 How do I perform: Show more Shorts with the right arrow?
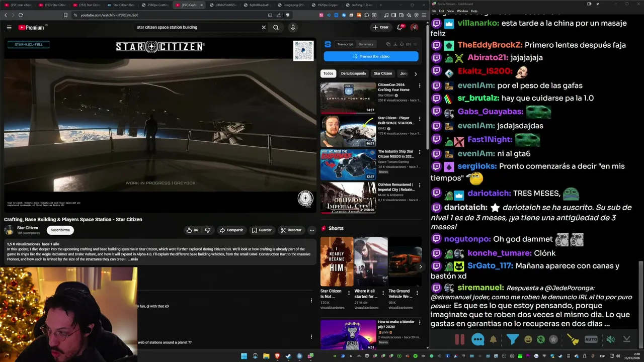click(421, 266)
